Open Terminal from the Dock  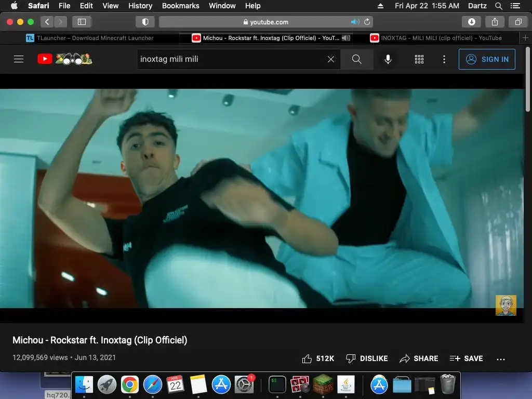pos(277,385)
